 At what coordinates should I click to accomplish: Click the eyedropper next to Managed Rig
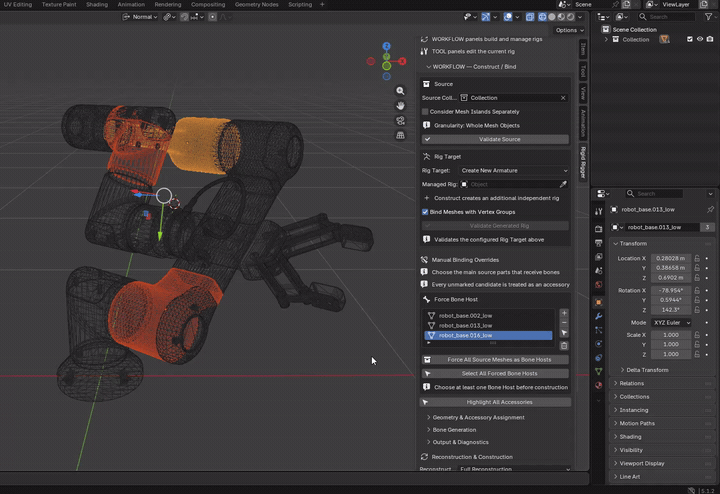(x=563, y=184)
